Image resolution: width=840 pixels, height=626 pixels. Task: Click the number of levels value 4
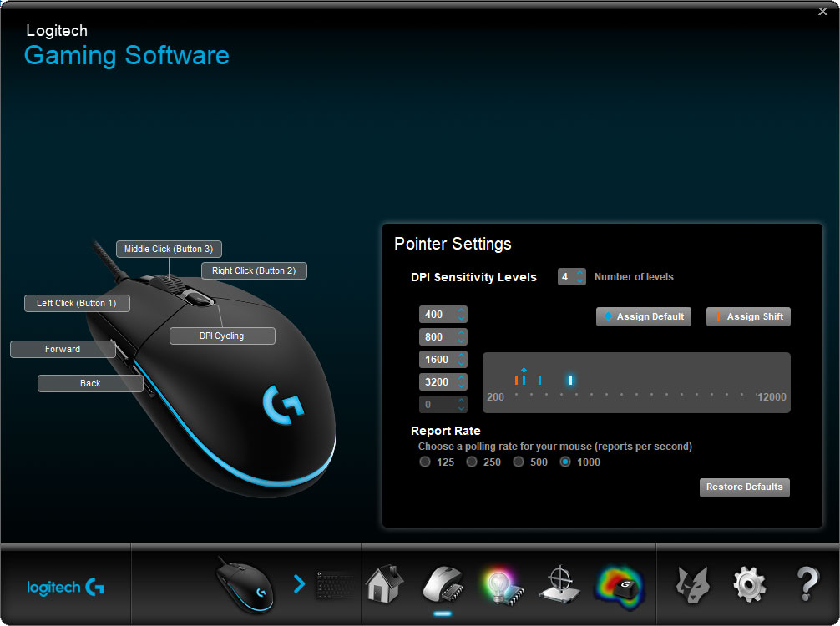pos(565,277)
